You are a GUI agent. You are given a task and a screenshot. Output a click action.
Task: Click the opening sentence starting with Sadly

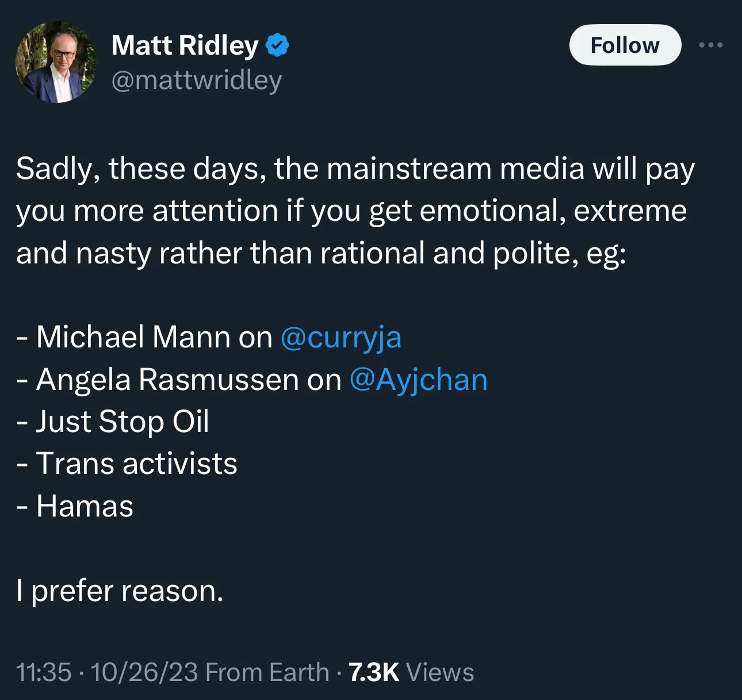[355, 169]
